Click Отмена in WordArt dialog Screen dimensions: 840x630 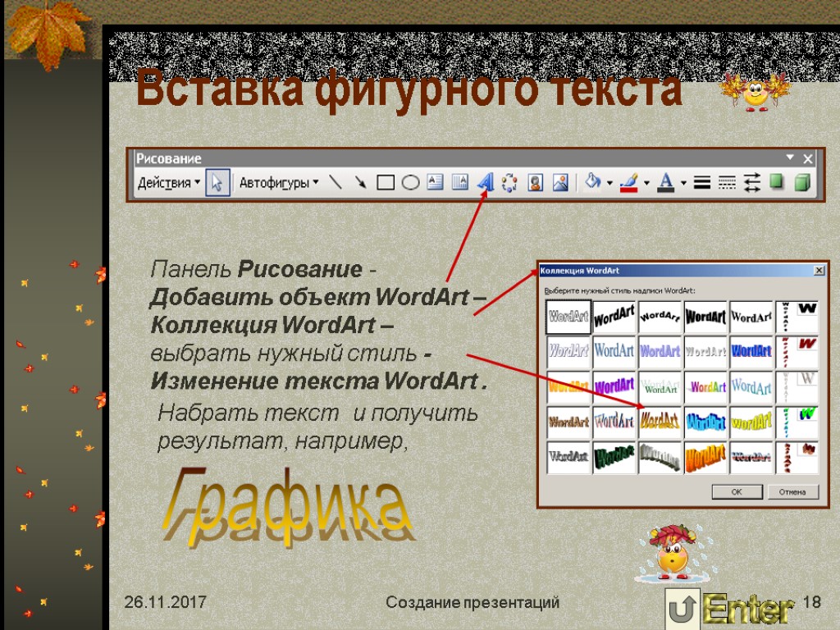pyautogui.click(x=792, y=492)
